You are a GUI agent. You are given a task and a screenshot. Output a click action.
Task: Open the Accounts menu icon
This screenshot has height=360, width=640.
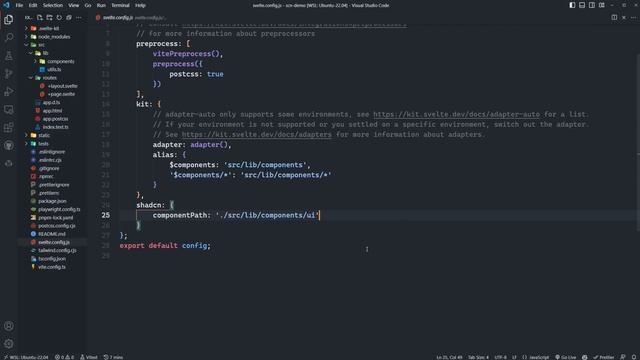pos(9,326)
